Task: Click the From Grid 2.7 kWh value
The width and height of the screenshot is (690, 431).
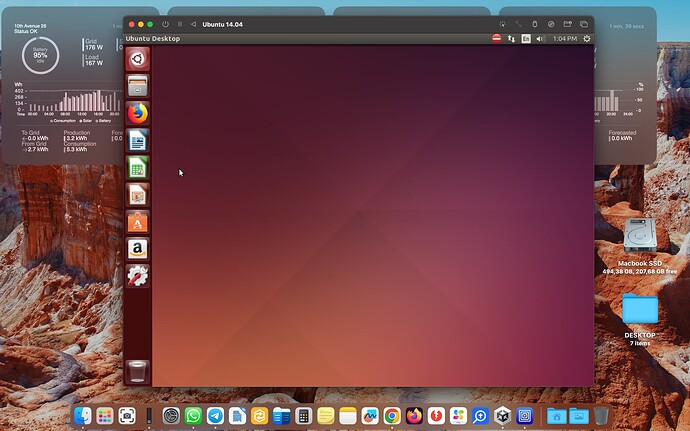Action: pyautogui.click(x=35, y=149)
